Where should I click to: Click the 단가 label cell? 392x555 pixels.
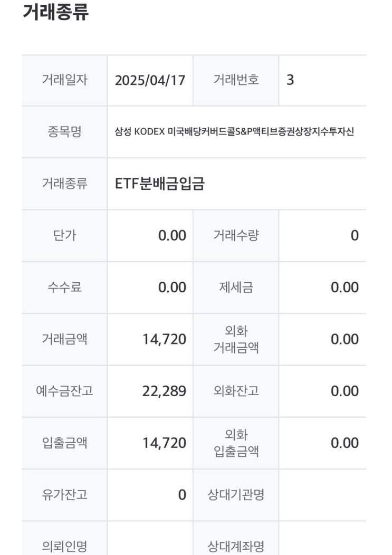(64, 235)
